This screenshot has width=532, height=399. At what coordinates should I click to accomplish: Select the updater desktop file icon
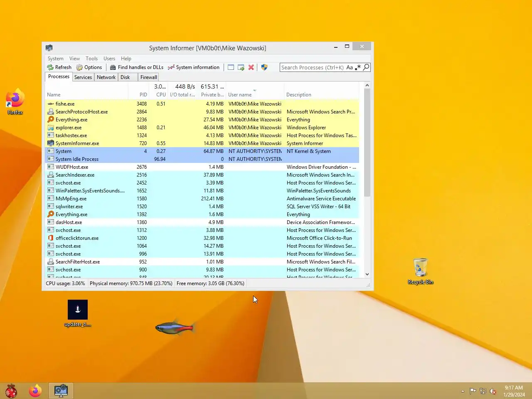point(78,313)
